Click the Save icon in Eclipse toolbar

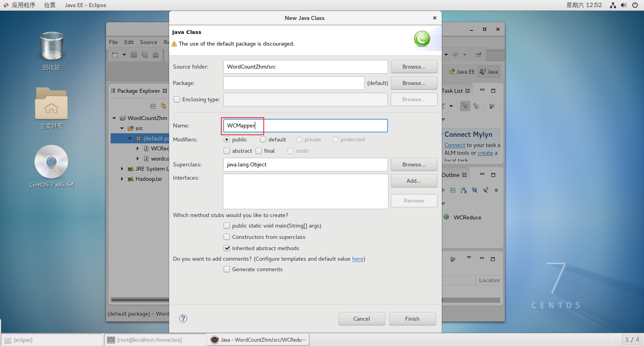coord(134,55)
